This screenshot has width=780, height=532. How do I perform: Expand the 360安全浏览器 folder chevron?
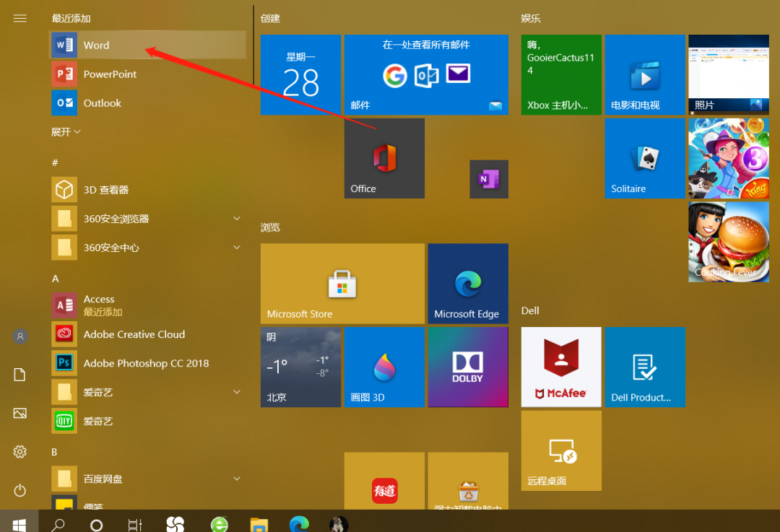(237, 218)
